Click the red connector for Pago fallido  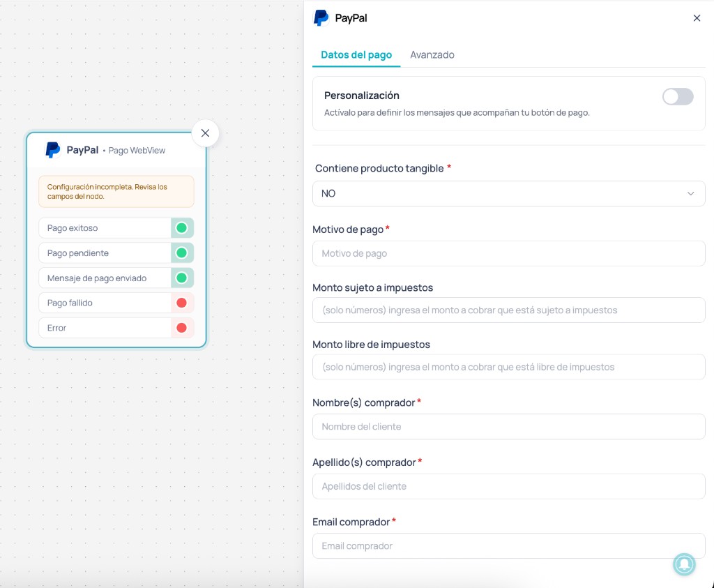coord(182,303)
